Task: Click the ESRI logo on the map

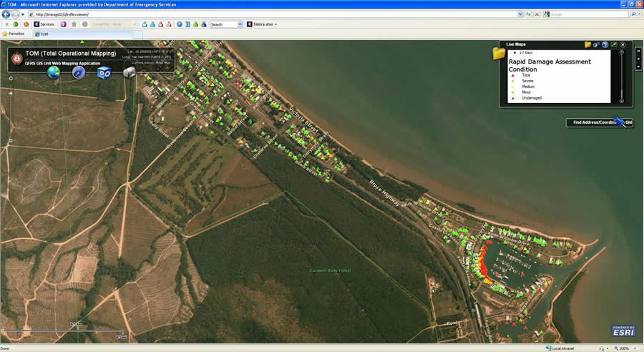Action: (x=623, y=331)
